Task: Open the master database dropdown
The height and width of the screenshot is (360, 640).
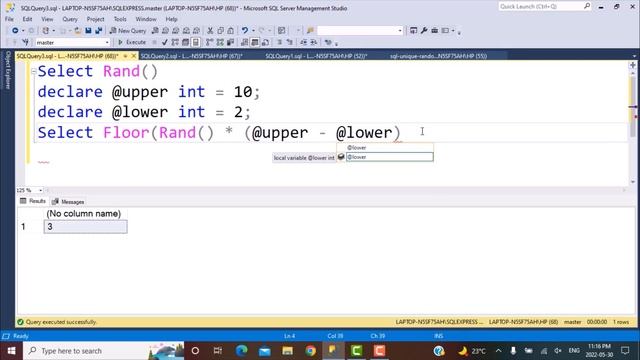Action: point(107,42)
